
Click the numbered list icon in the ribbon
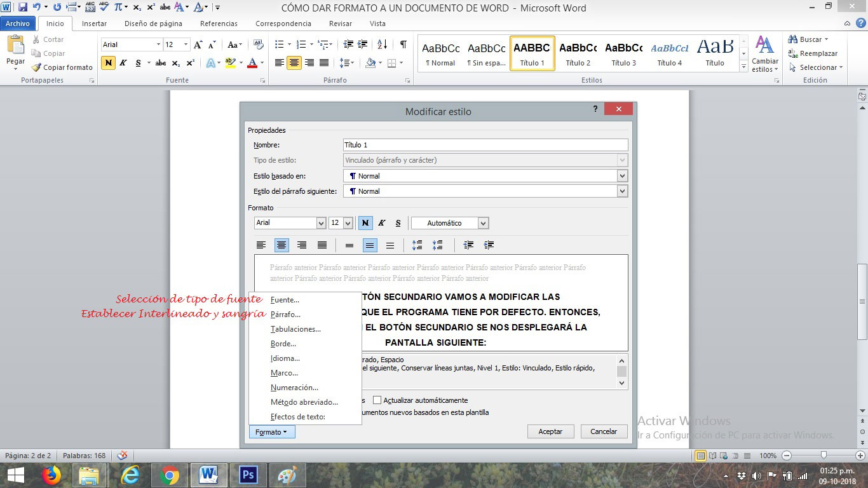[301, 44]
